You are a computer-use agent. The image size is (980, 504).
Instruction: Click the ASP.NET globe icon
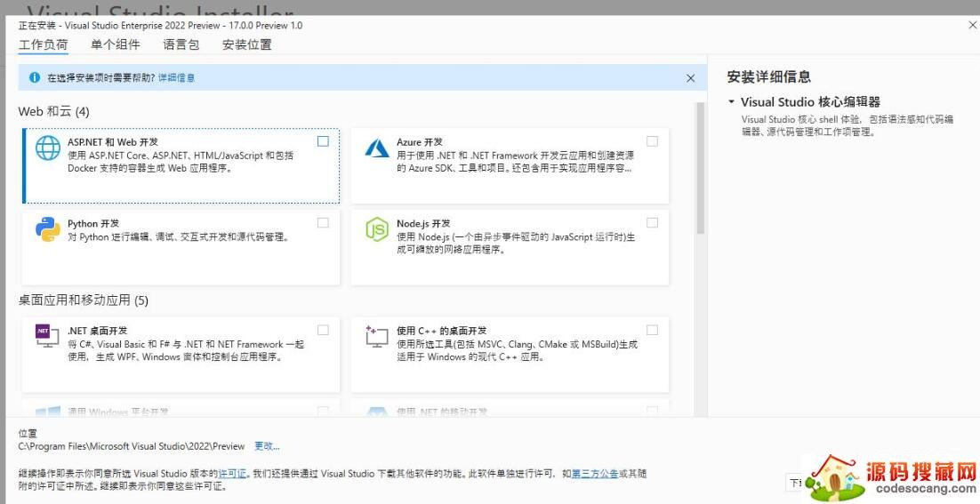click(48, 148)
